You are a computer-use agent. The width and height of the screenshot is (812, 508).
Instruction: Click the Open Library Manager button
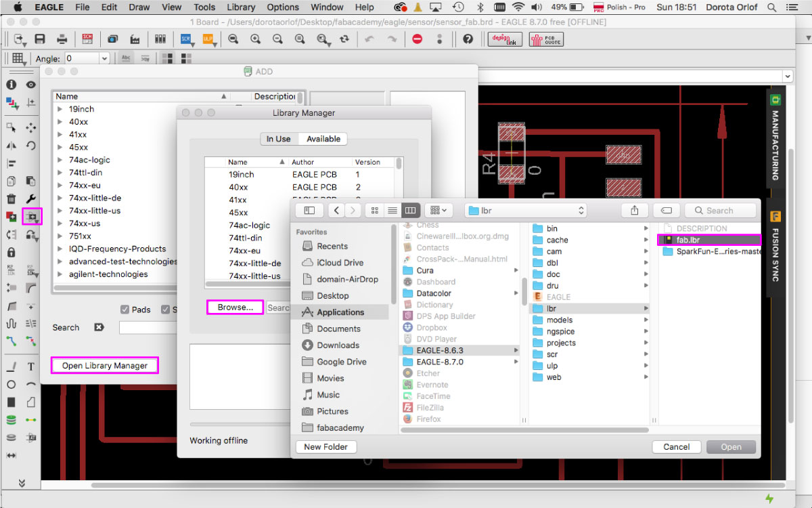[x=105, y=366]
